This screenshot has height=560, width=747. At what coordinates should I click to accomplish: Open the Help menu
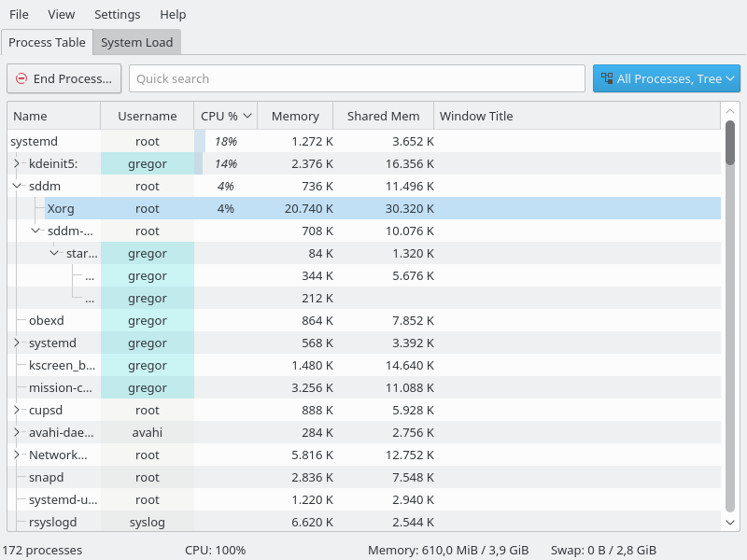click(173, 14)
